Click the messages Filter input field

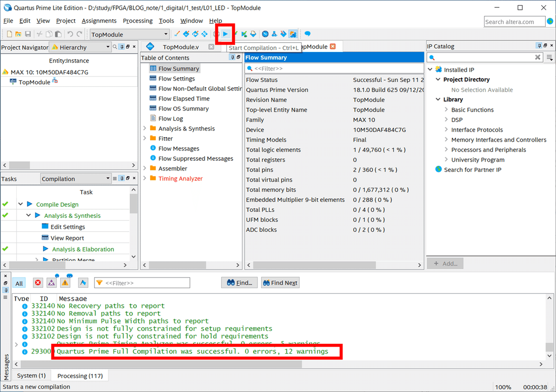(142, 283)
